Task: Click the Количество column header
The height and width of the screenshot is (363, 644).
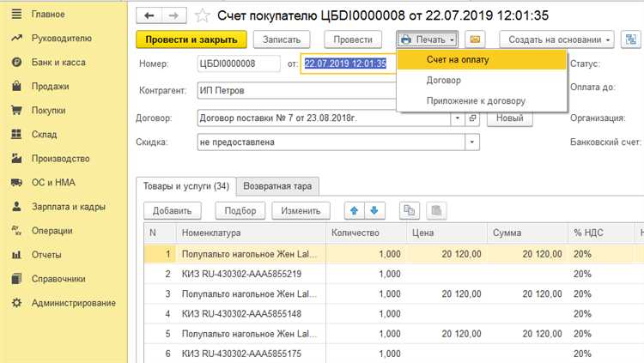Action: tap(366, 233)
